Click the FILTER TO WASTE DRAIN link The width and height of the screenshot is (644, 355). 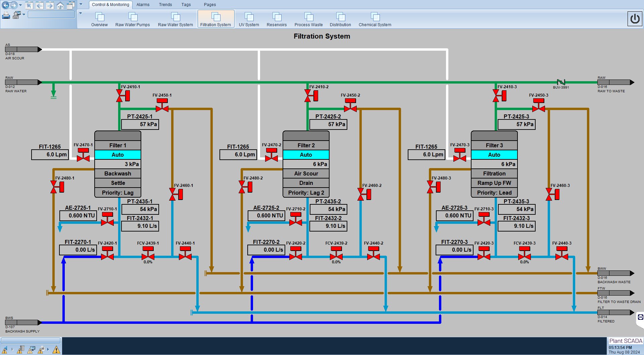tap(616, 293)
